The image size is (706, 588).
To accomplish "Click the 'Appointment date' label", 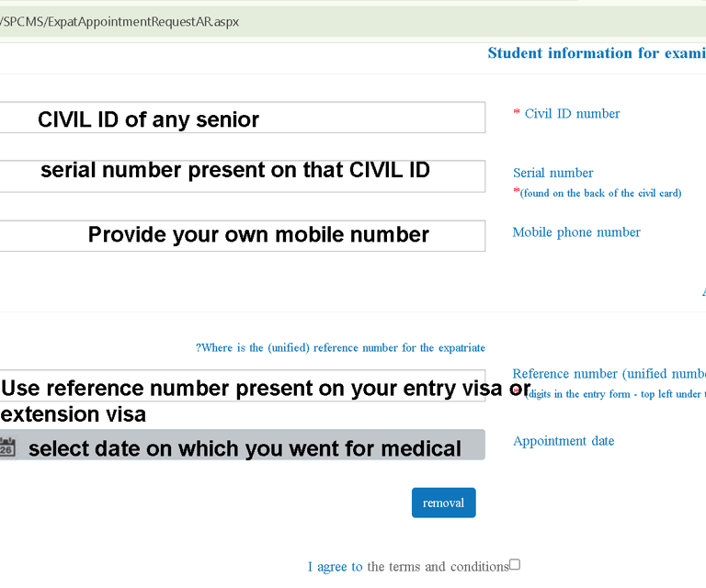I will click(564, 441).
